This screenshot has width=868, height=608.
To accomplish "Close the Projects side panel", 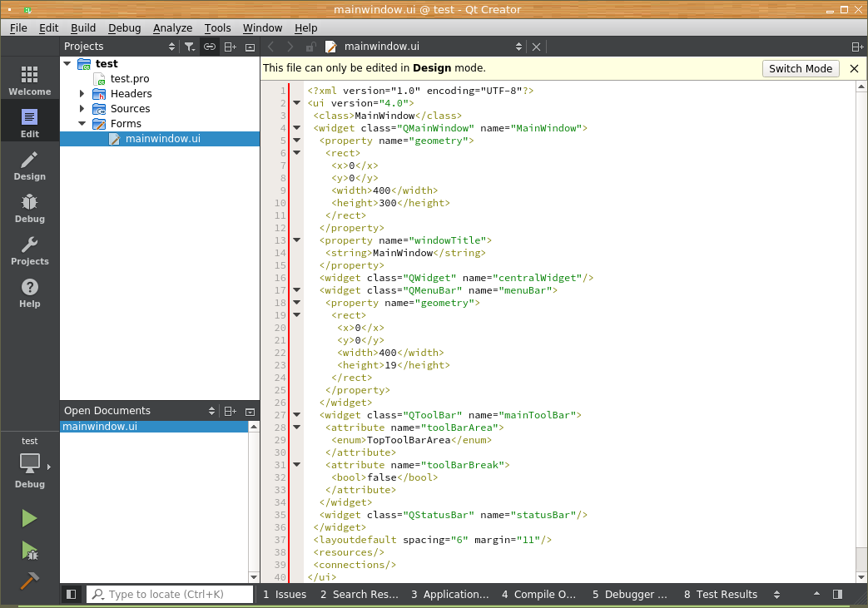I will (250, 47).
